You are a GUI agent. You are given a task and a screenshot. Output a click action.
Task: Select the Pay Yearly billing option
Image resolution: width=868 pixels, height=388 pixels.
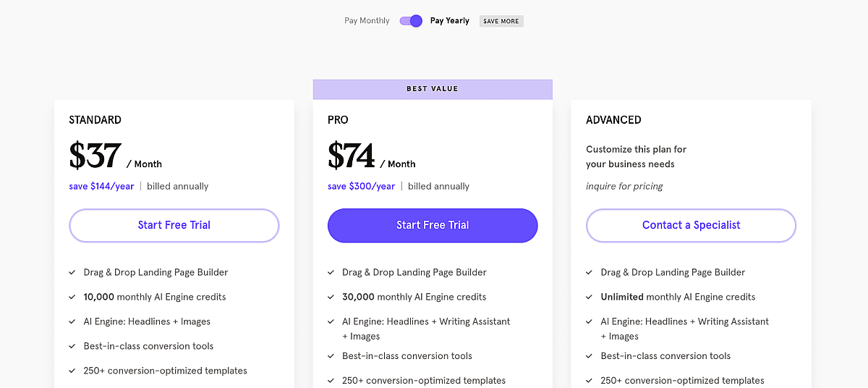[x=449, y=21]
